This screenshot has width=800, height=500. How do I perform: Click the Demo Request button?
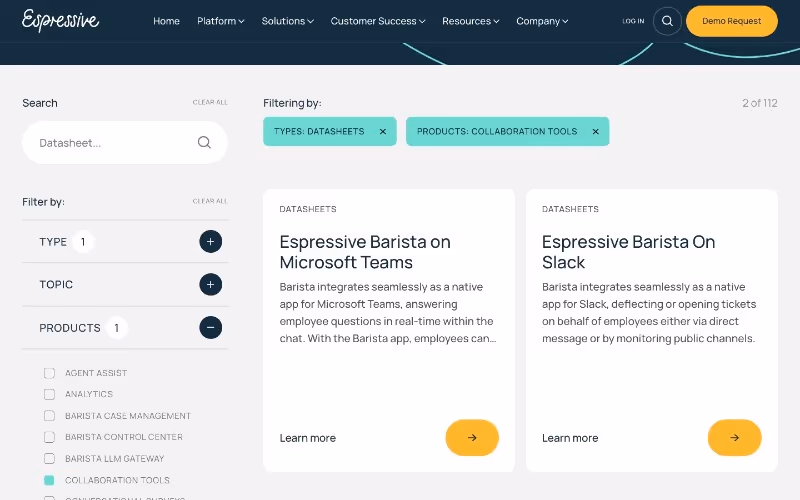coord(732,21)
